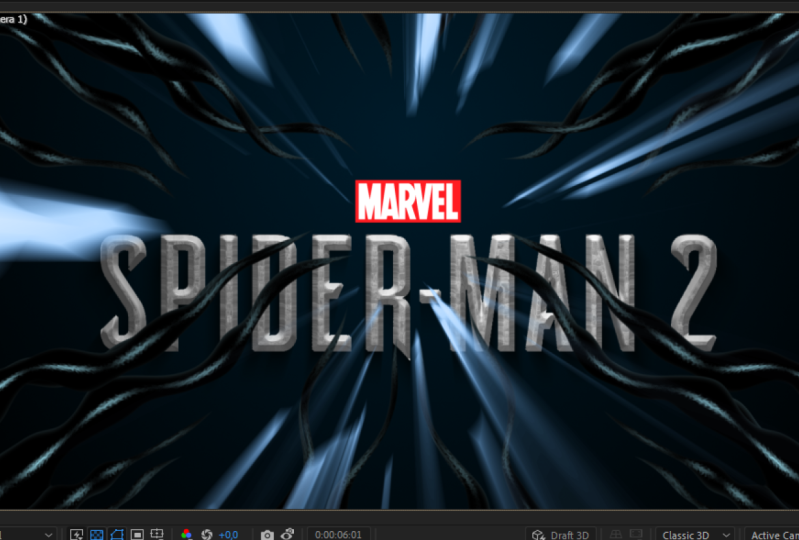The width and height of the screenshot is (799, 540).
Task: Take a snapshot with the camera icon
Action: pos(267,535)
